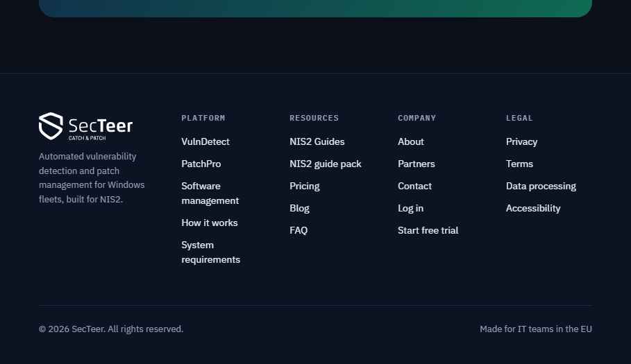
Task: Select the Log in link
Action: pos(410,208)
